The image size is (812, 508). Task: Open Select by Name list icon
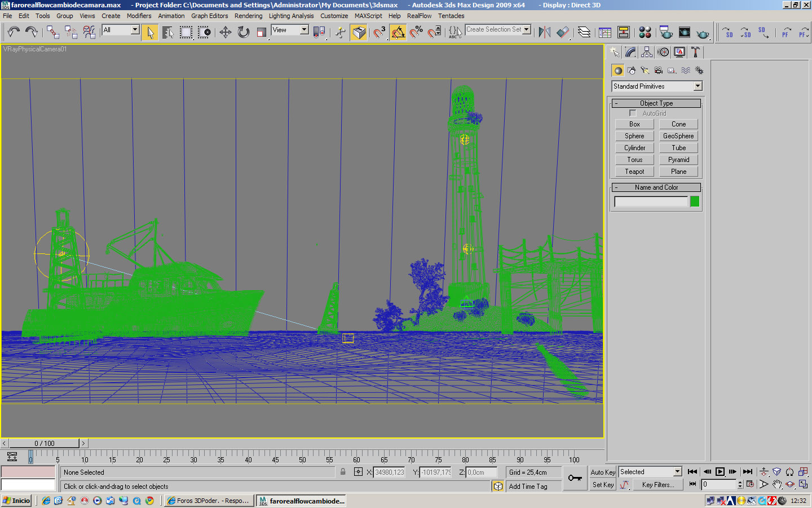[168, 32]
